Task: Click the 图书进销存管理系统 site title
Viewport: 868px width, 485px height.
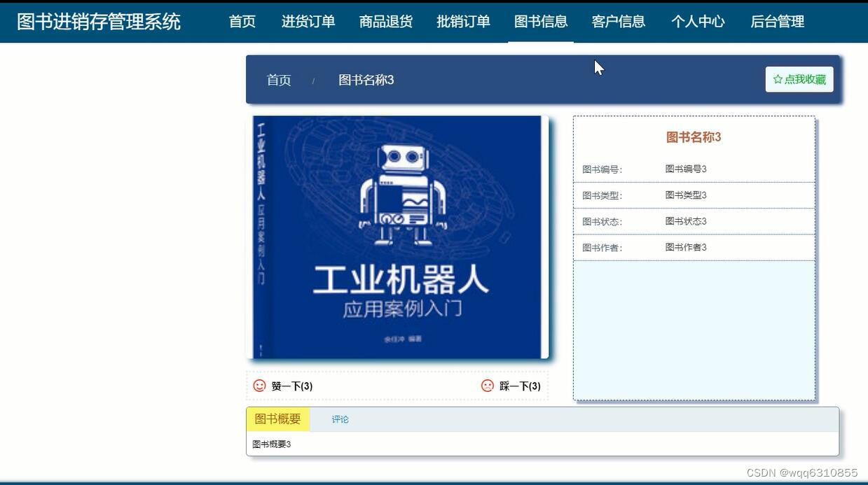Action: click(x=99, y=22)
